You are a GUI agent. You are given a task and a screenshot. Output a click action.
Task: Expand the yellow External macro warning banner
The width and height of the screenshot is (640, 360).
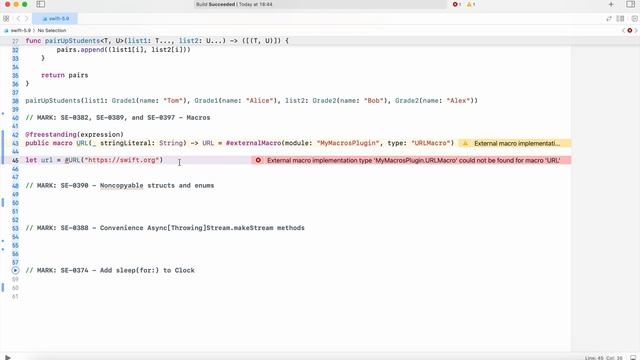coord(515,143)
